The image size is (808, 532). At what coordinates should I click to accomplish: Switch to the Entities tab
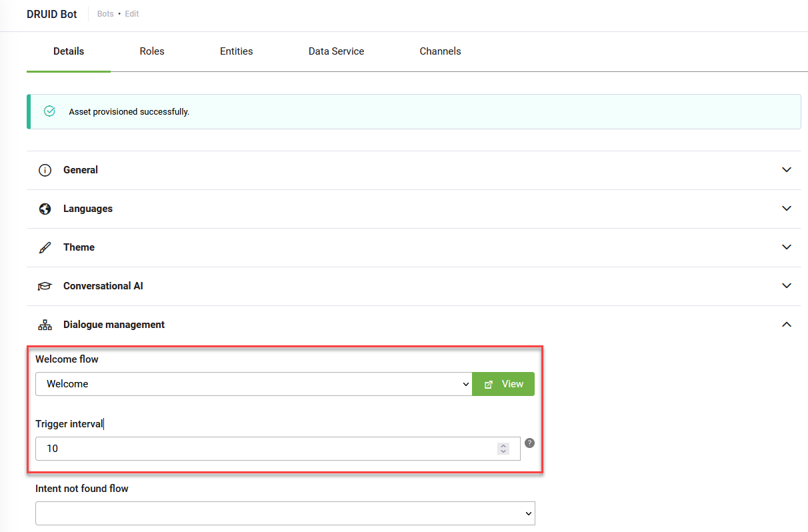pyautogui.click(x=236, y=51)
